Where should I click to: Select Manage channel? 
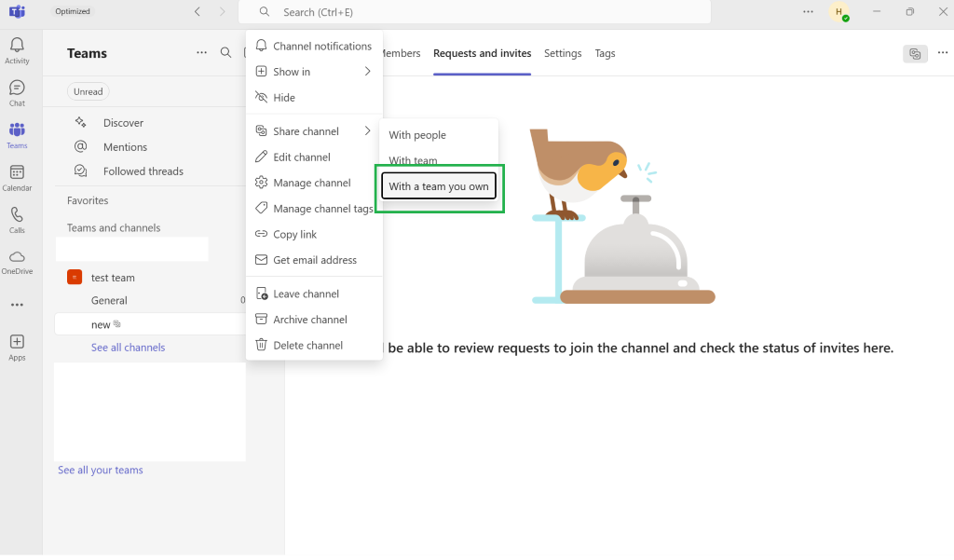[x=314, y=184]
